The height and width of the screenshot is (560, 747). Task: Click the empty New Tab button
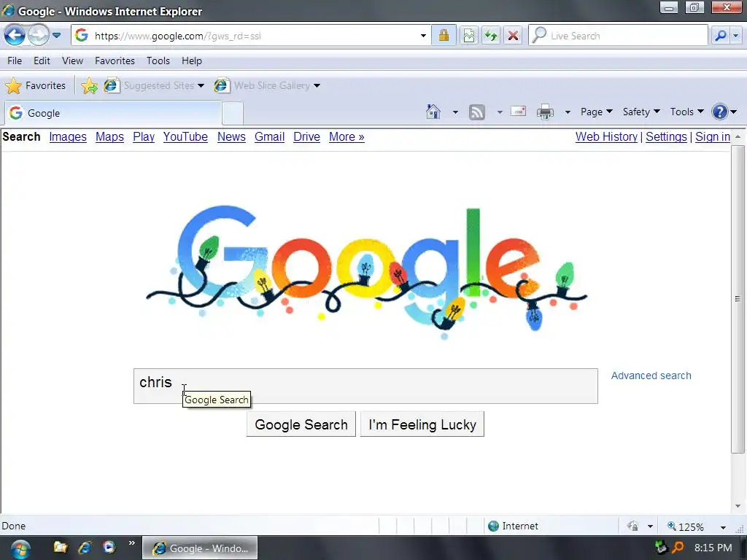point(233,113)
